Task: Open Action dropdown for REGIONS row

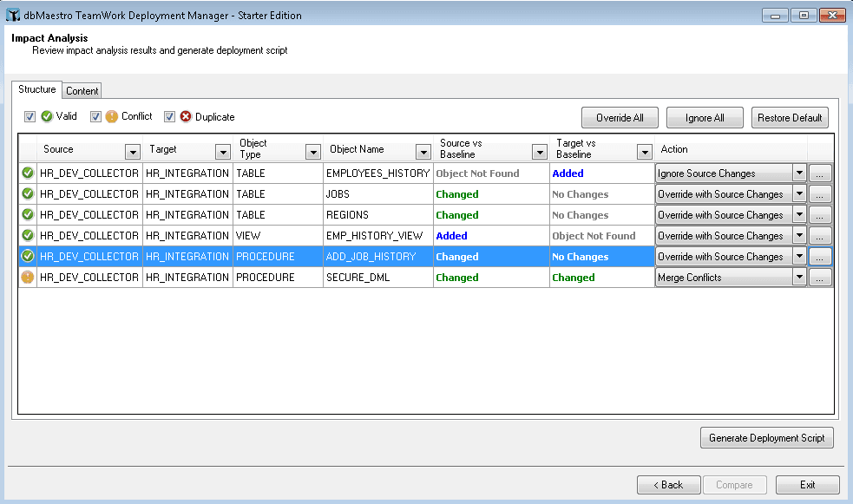Action: coord(799,215)
